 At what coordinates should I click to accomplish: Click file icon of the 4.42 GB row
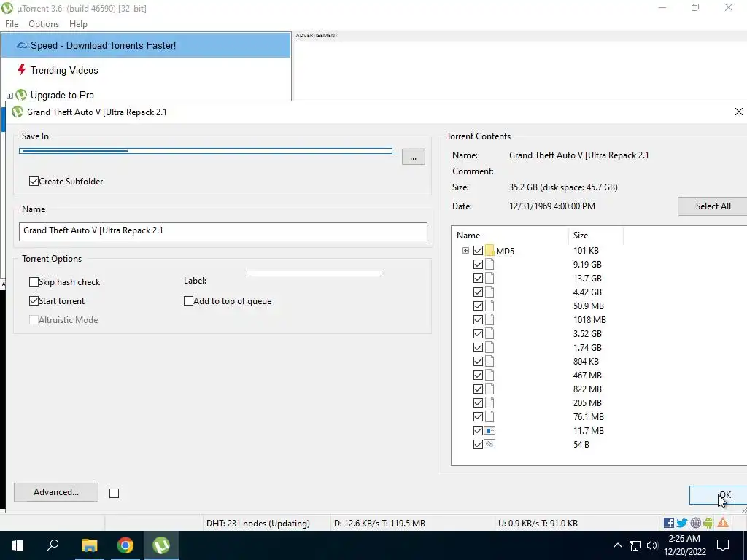coord(489,292)
